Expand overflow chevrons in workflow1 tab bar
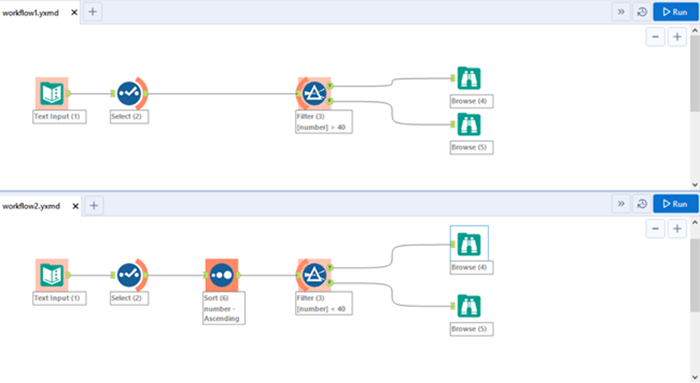The height and width of the screenshot is (383, 700). 621,12
